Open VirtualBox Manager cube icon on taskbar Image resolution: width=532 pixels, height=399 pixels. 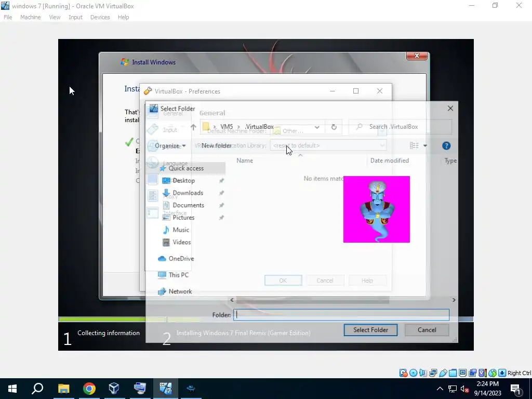coord(114,389)
